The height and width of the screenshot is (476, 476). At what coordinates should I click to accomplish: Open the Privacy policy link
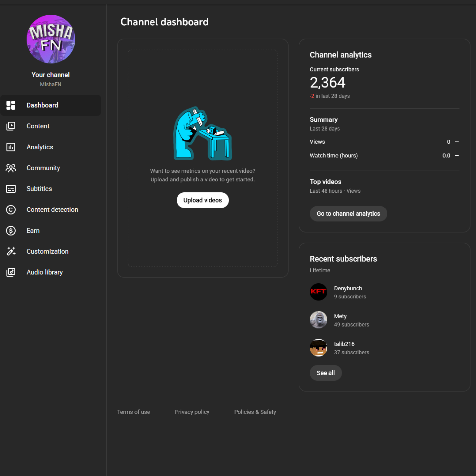192,412
